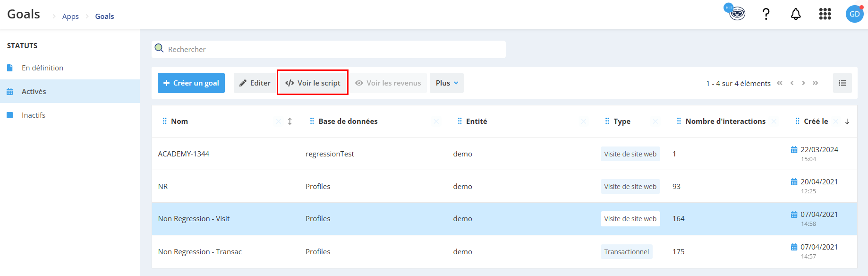Click the chatbot assistant icon
Screen dimensions: 868x276
pos(735,12)
